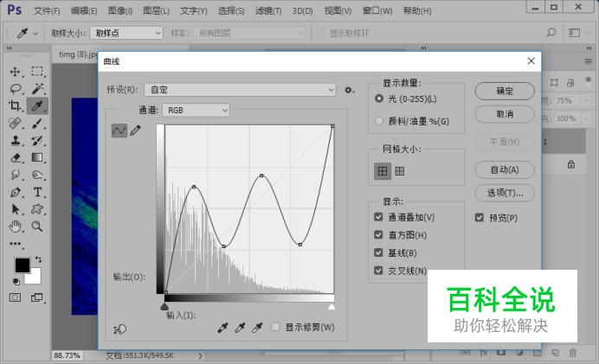
Task: Click the 自动(A) button
Action: pyautogui.click(x=505, y=169)
